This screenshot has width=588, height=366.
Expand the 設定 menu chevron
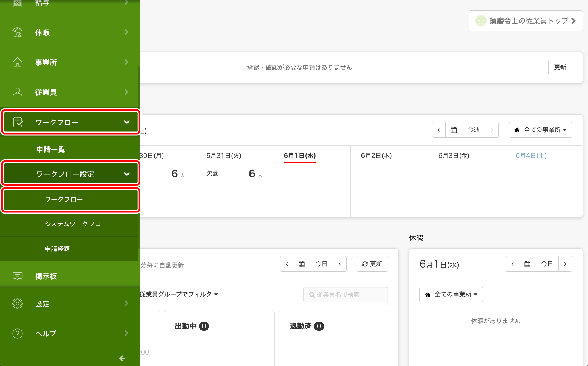click(126, 303)
